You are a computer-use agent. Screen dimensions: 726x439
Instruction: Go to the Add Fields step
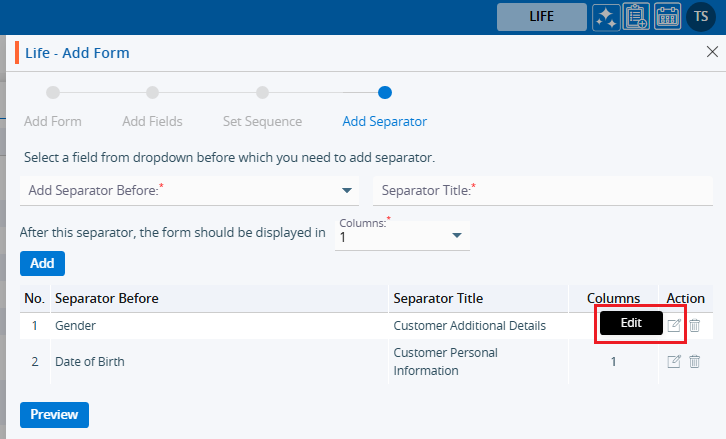pyautogui.click(x=152, y=93)
